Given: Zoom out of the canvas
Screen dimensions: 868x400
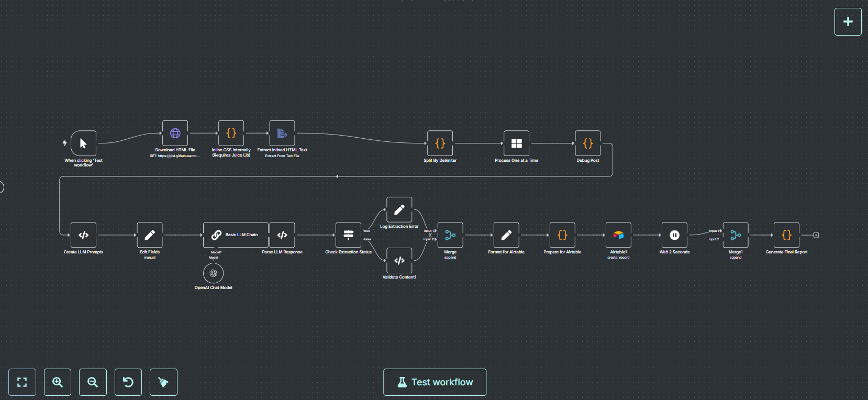Looking at the screenshot, I should [93, 382].
